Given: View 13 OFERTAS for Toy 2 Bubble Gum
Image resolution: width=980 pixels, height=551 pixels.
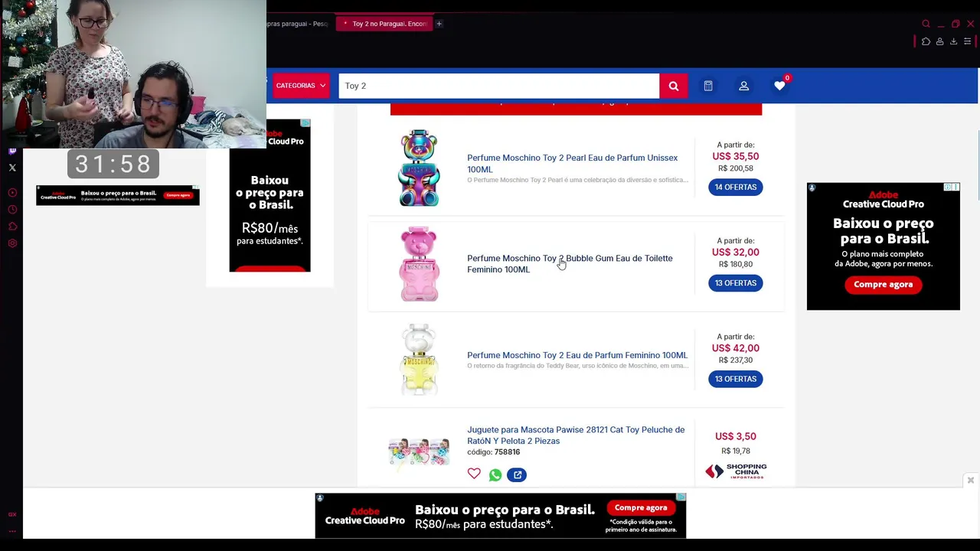Looking at the screenshot, I should pos(735,283).
